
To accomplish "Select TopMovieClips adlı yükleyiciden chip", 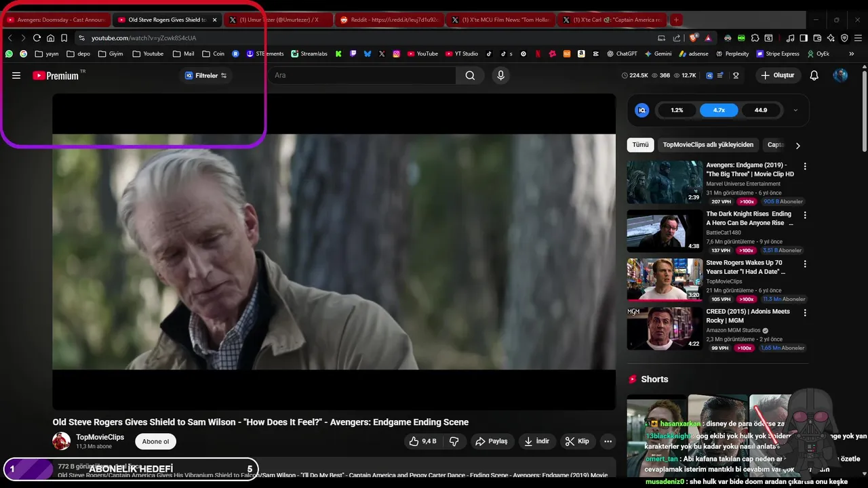I will point(708,145).
